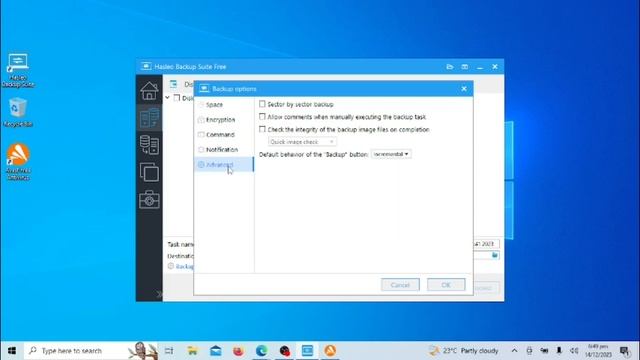Launch File Explorer from the taskbar
640x360 pixels.
pos(192,351)
